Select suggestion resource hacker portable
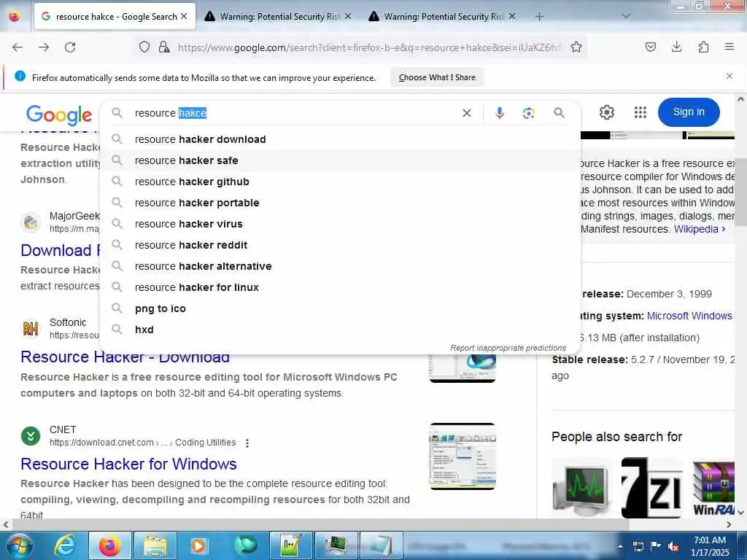747x560 pixels. point(340,203)
